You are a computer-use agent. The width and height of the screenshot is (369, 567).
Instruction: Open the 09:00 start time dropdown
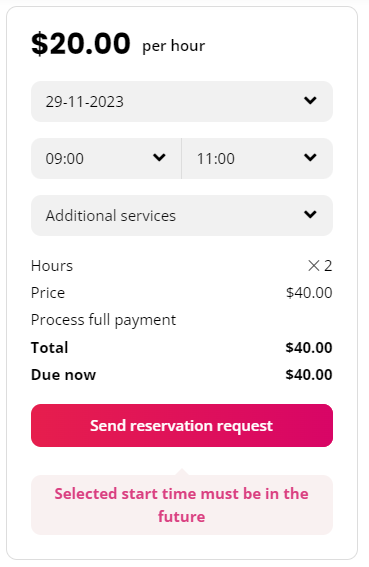click(106, 158)
